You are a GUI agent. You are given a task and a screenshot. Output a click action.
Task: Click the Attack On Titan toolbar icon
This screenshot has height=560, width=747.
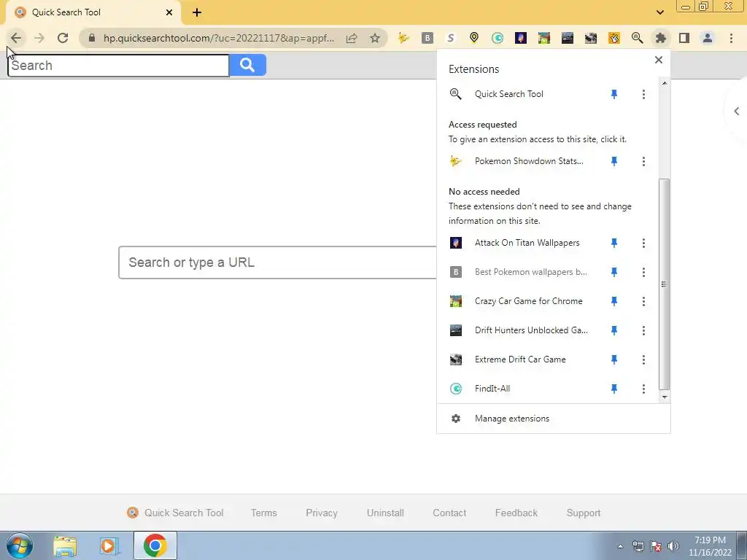521,38
